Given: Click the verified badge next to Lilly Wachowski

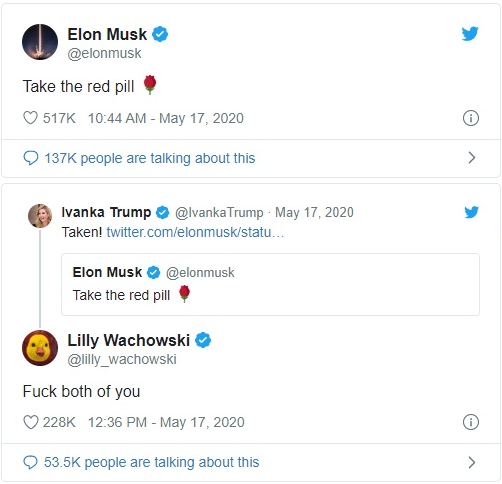Looking at the screenshot, I should (x=203, y=340).
